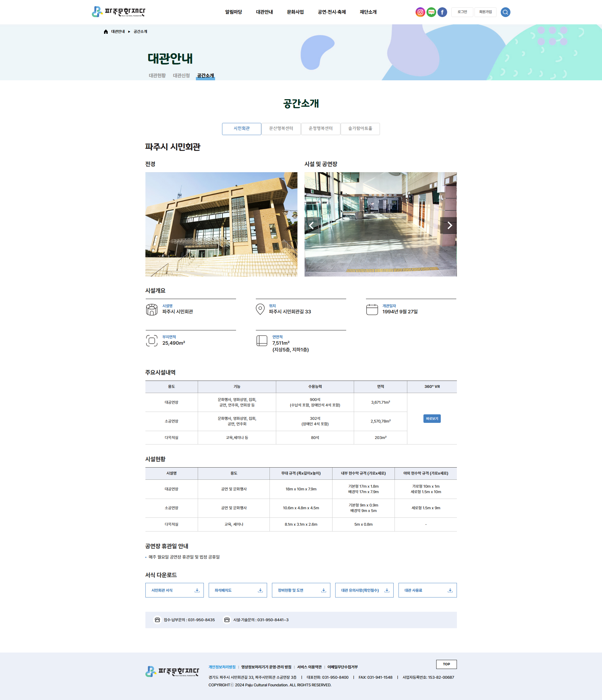
Task: Switch to the 문산행복센터 tab
Action: tap(281, 129)
